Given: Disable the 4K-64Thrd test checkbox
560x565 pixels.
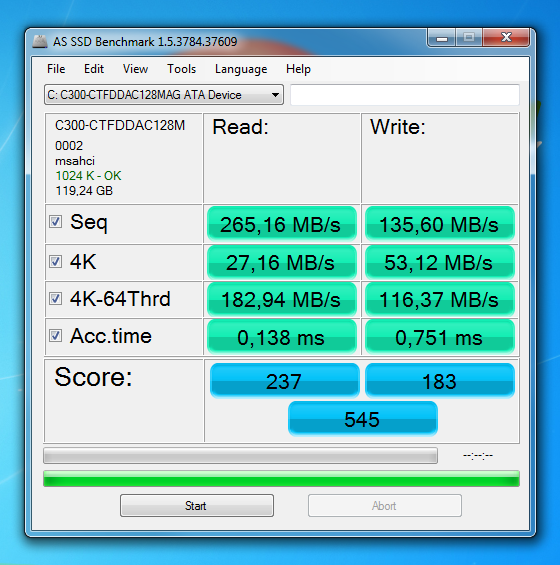Looking at the screenshot, I should (55, 299).
